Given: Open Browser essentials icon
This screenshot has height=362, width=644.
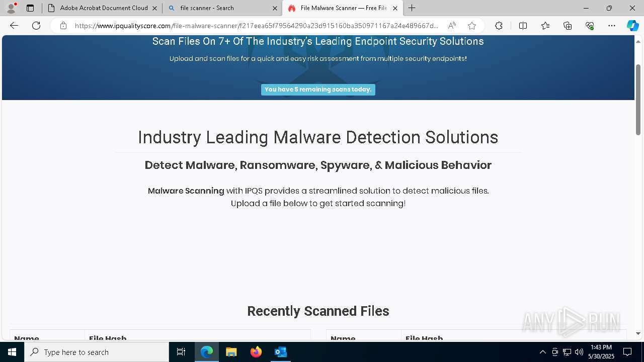Looking at the screenshot, I should 590,26.
